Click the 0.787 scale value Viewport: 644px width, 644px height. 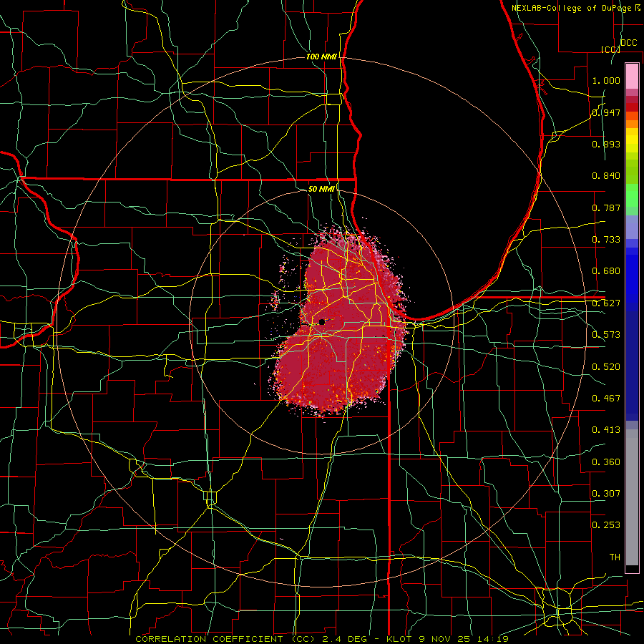pos(606,208)
